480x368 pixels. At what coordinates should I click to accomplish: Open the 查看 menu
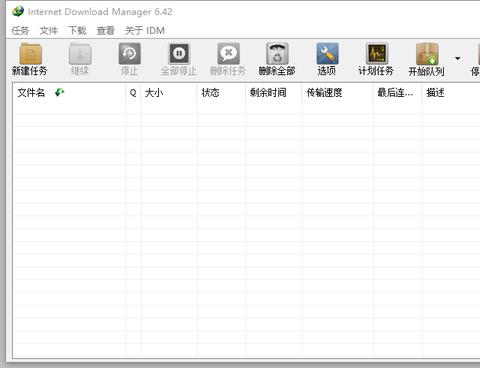(106, 31)
